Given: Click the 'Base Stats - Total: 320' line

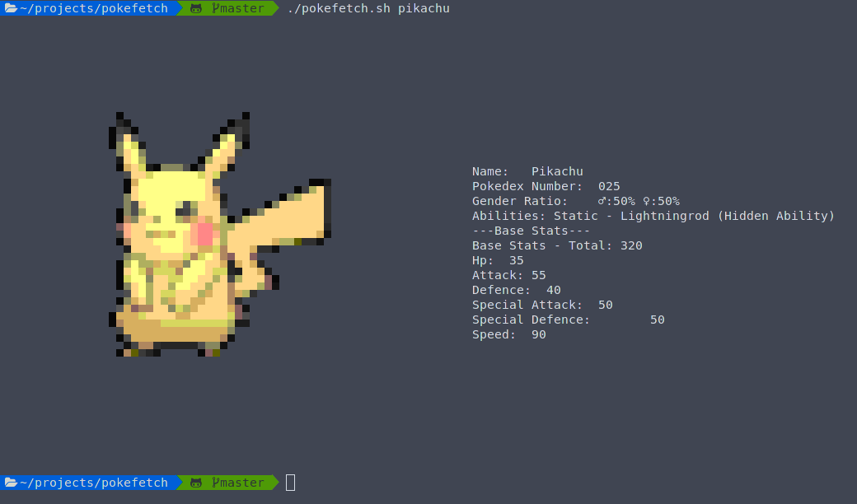Looking at the screenshot, I should pyautogui.click(x=557, y=245).
